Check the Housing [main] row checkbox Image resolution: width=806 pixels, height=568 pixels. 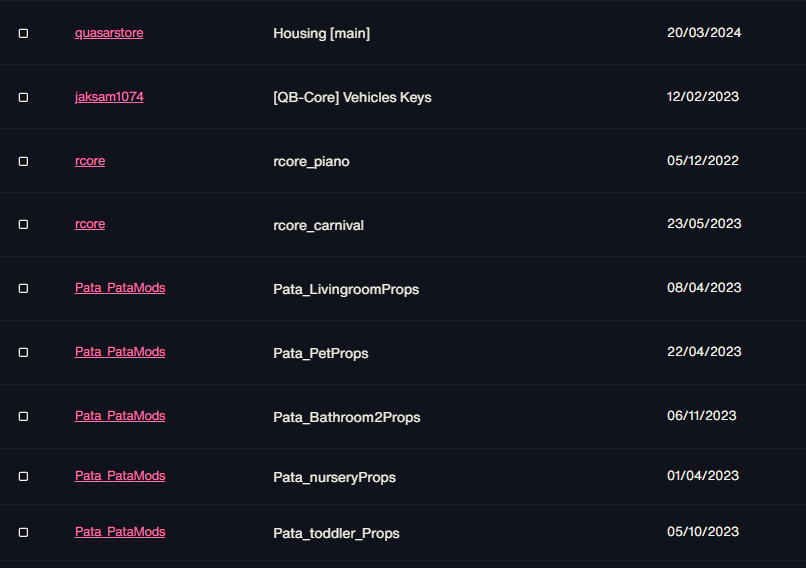(23, 33)
